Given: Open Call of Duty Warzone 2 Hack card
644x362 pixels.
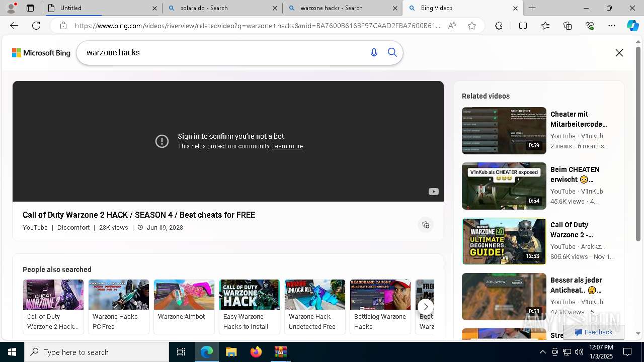Looking at the screenshot, I should [53, 306].
